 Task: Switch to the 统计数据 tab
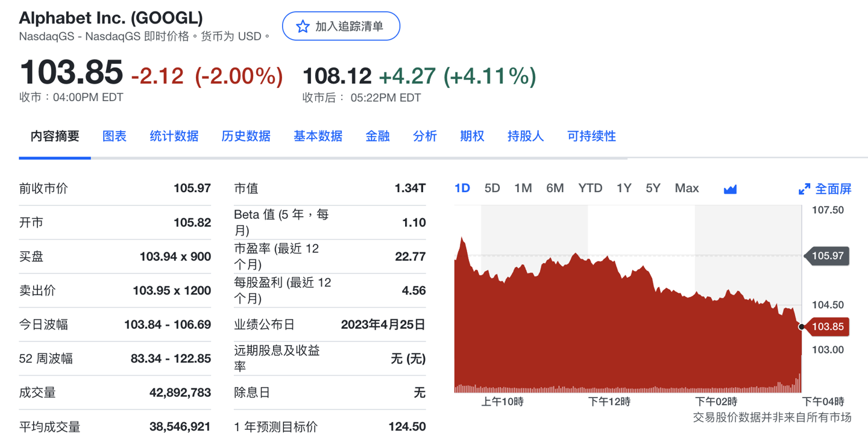point(174,136)
